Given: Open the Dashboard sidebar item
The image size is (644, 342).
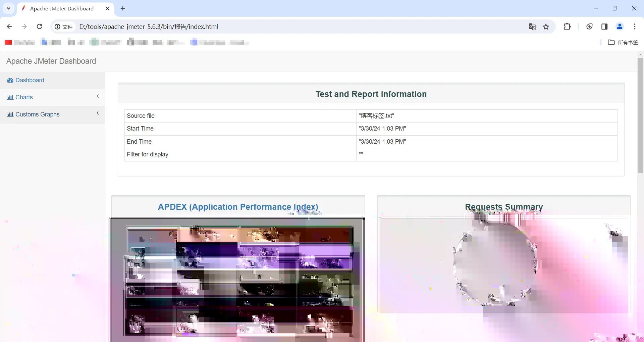Looking at the screenshot, I should tap(52, 80).
